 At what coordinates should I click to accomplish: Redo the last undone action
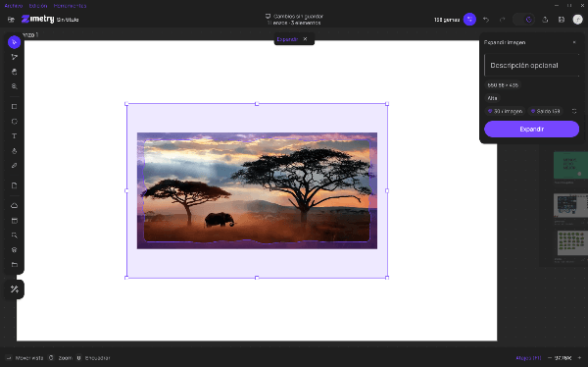[x=502, y=20]
